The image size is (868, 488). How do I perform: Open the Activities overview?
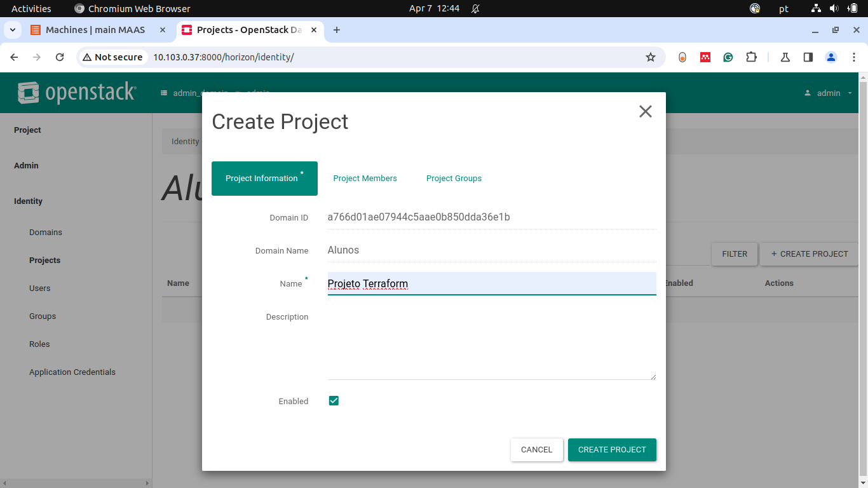(x=31, y=8)
